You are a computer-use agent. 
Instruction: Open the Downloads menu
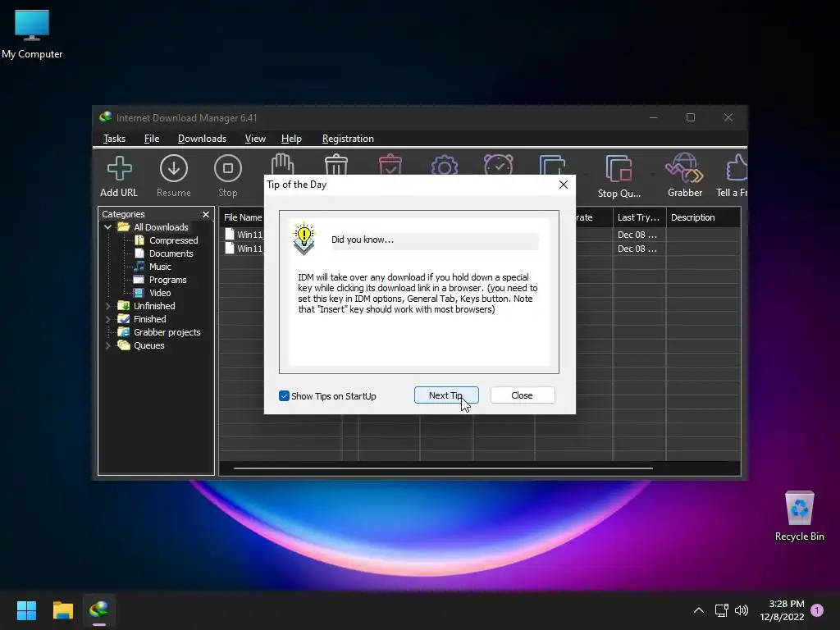(x=202, y=138)
